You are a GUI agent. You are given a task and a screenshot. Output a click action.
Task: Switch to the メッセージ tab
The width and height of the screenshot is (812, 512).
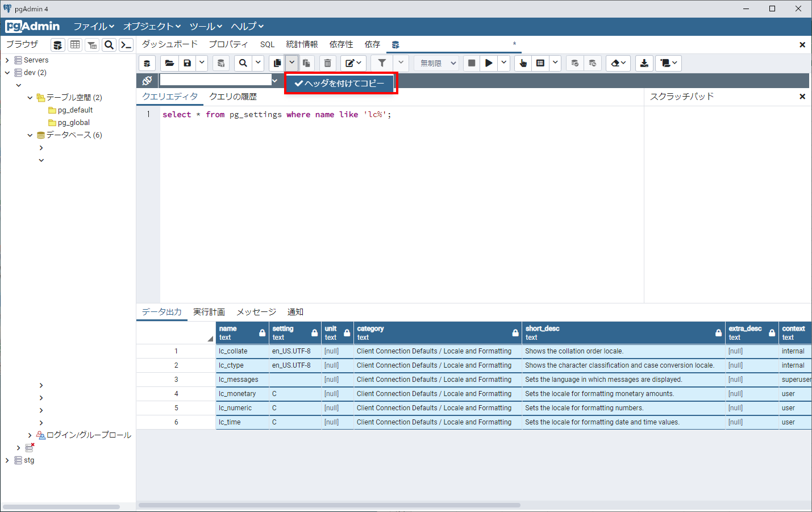[x=256, y=312]
